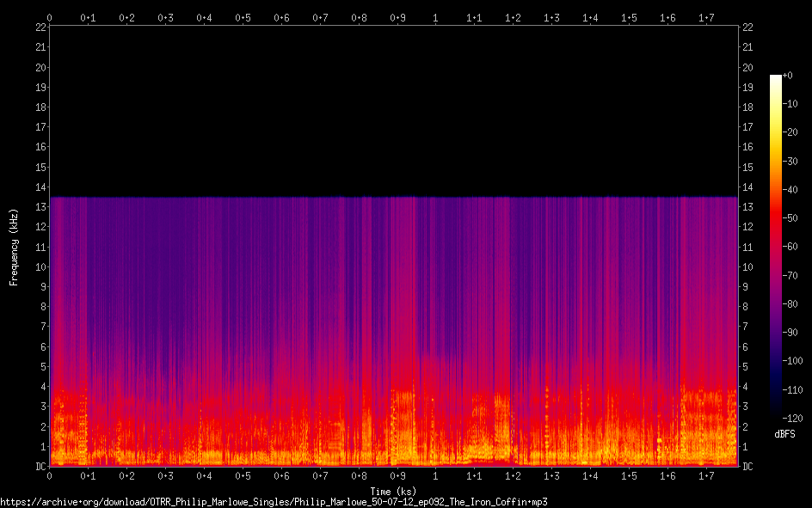Image resolution: width=812 pixels, height=508 pixels.
Task: Click the 1 ks tick on bottom time axis
Action: pos(435,475)
